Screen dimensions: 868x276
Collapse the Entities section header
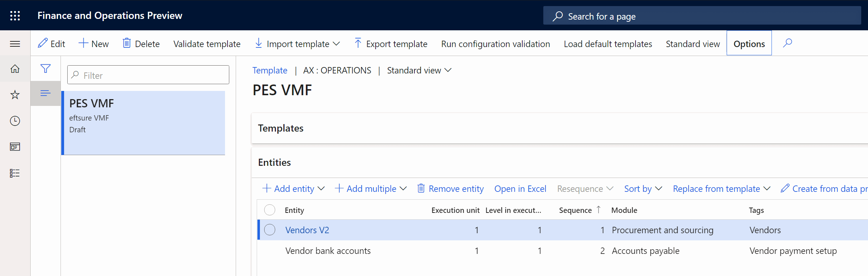click(x=560, y=163)
